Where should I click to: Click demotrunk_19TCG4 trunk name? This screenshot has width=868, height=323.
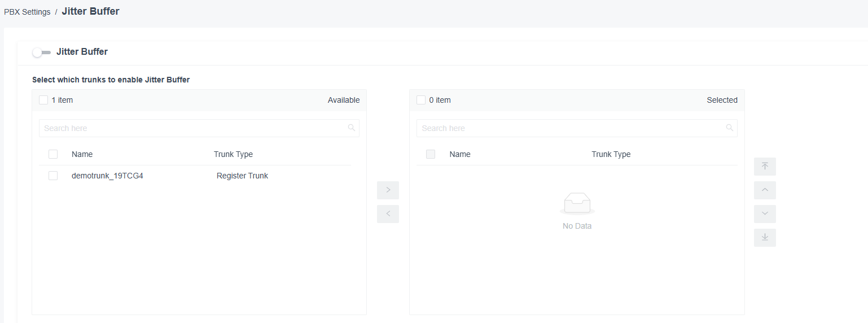coord(107,176)
